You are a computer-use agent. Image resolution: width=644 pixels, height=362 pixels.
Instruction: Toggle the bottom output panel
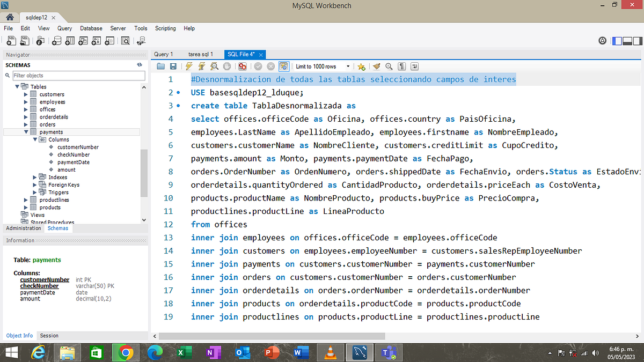[x=627, y=41]
